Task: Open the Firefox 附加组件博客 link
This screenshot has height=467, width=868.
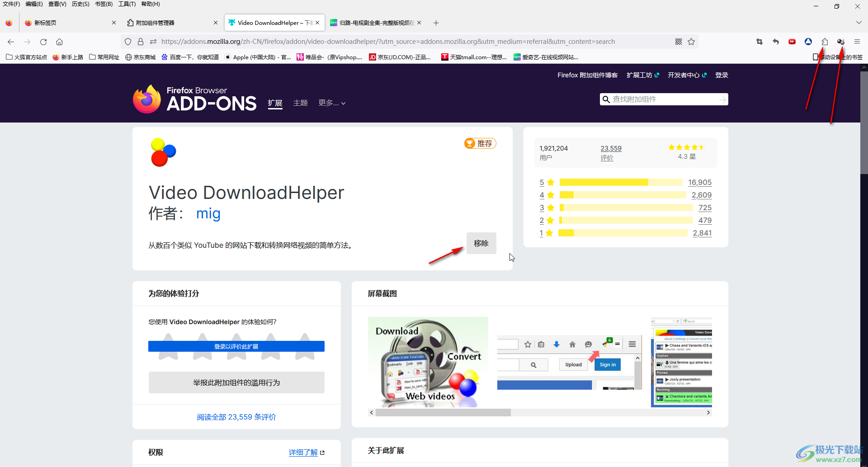Action: (587, 75)
